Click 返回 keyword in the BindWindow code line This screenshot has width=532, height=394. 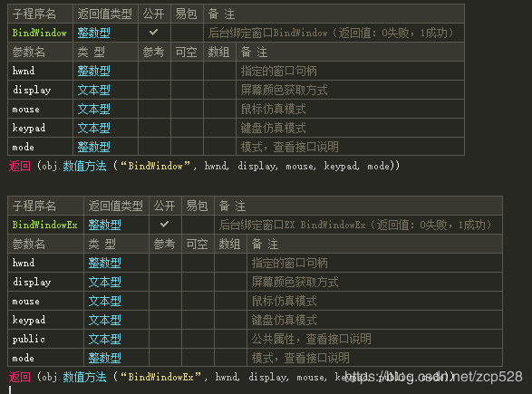(20, 166)
